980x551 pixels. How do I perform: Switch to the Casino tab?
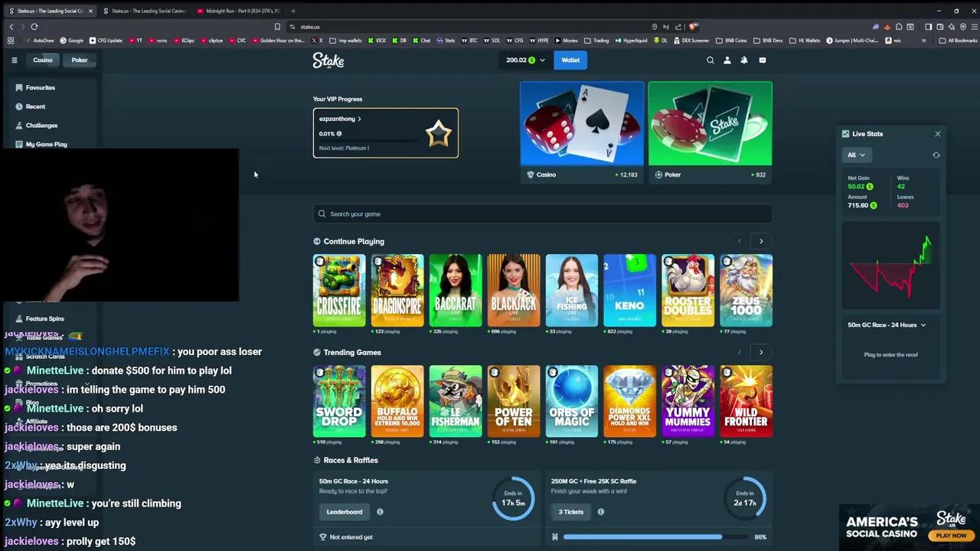tap(42, 60)
